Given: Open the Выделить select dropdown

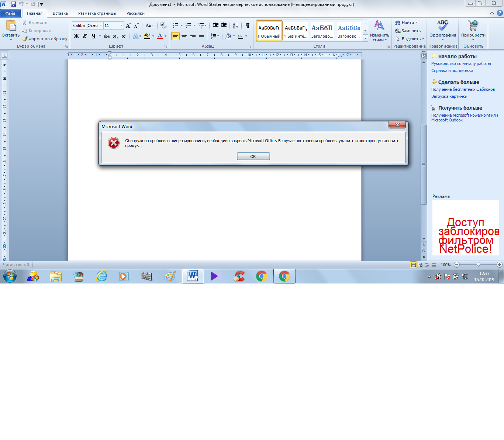Looking at the screenshot, I should [x=410, y=39].
